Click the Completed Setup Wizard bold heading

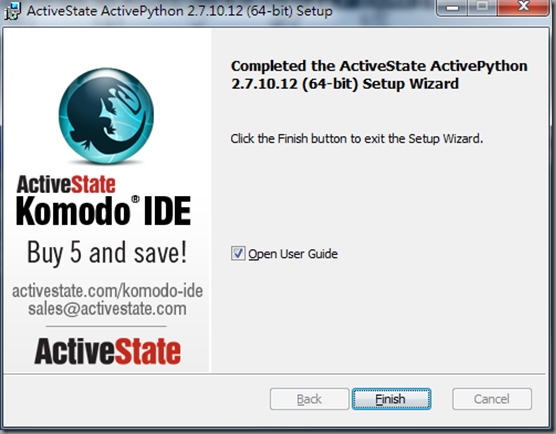(x=379, y=75)
